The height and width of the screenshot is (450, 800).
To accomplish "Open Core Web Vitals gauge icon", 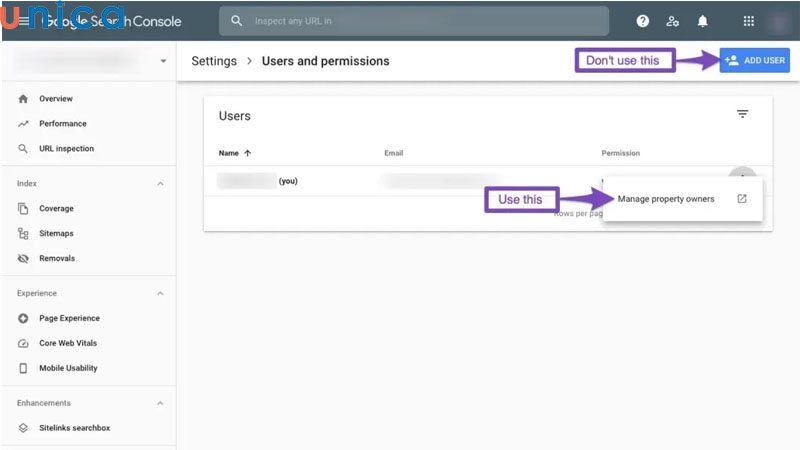I will pos(23,343).
